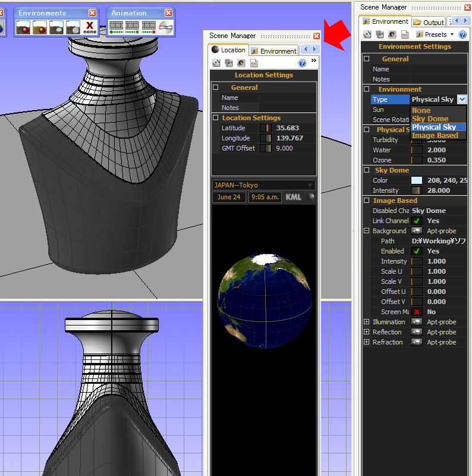
Task: Click the green plus film icon in Animation
Action: click(x=116, y=27)
